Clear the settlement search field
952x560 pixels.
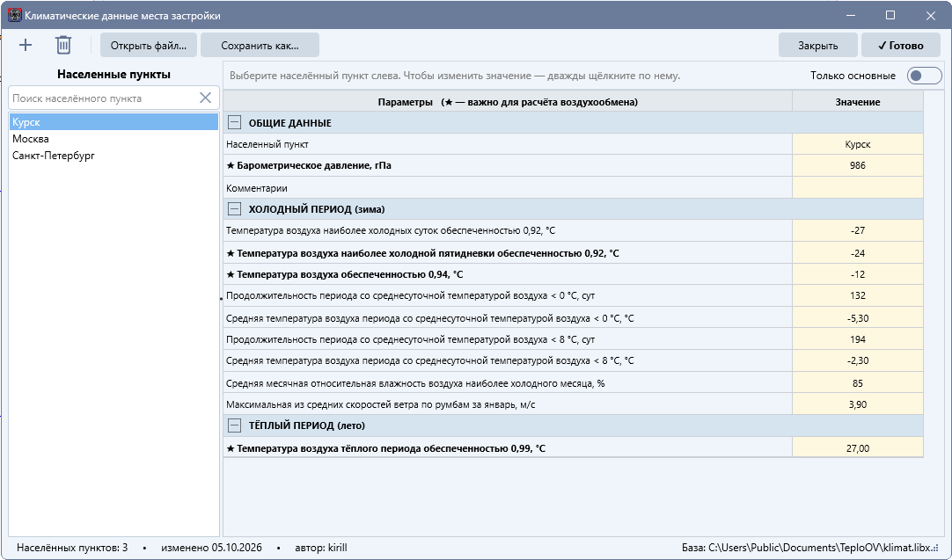(x=205, y=98)
